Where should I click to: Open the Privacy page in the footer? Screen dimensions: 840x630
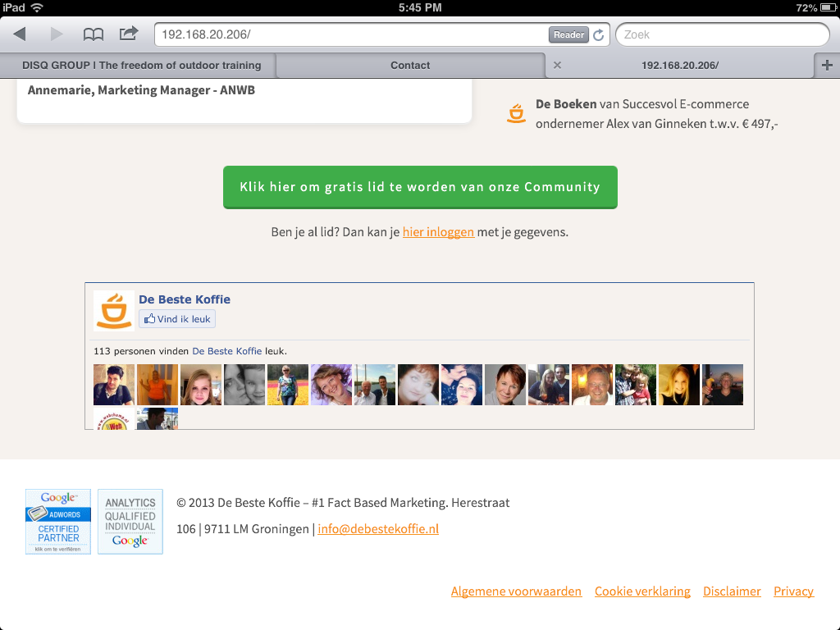point(793,591)
